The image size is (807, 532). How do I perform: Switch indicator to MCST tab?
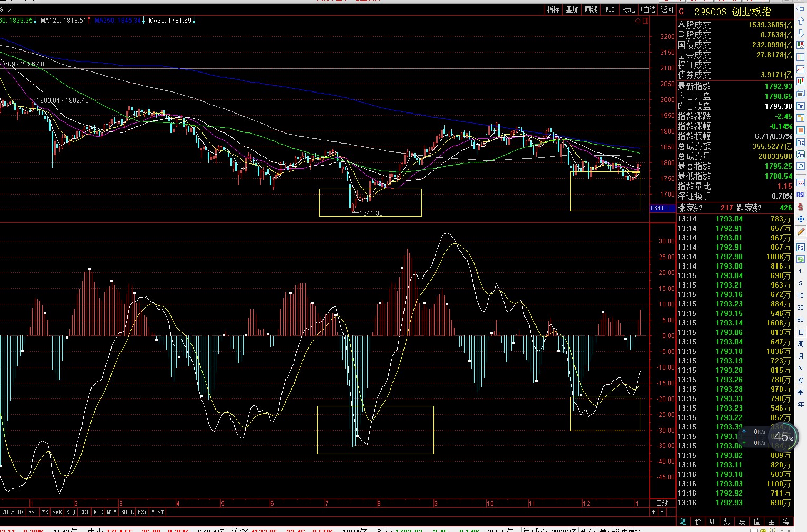coord(157,512)
